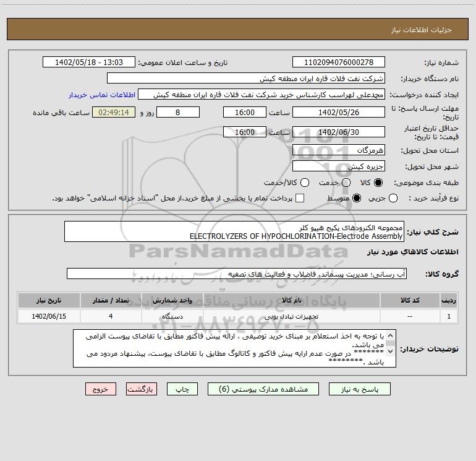Image resolution: width=476 pixels, height=461 pixels.
Task: Click section heading 'اطلاعات کالاهای مورد نیاز'
Action: click(412, 252)
